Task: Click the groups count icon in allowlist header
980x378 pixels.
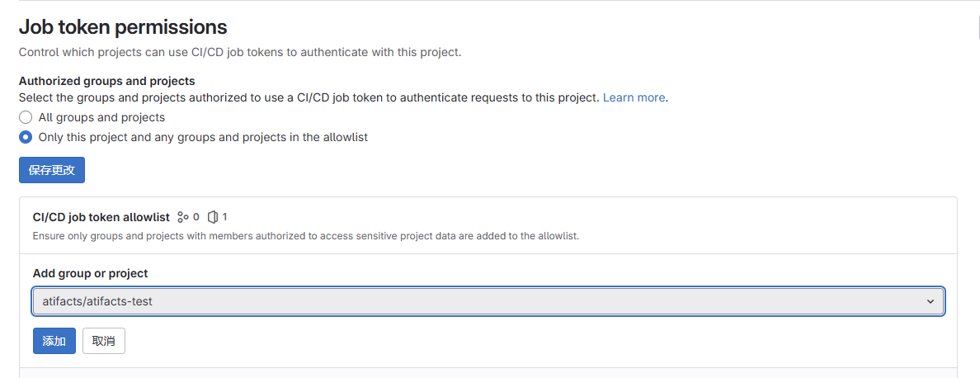Action: [183, 217]
